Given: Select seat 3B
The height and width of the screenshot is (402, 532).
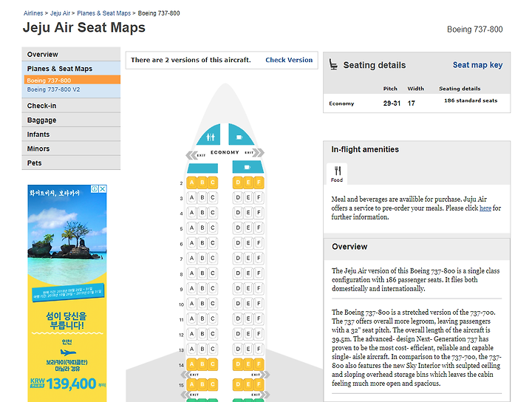Looking at the screenshot, I should coord(202,197).
